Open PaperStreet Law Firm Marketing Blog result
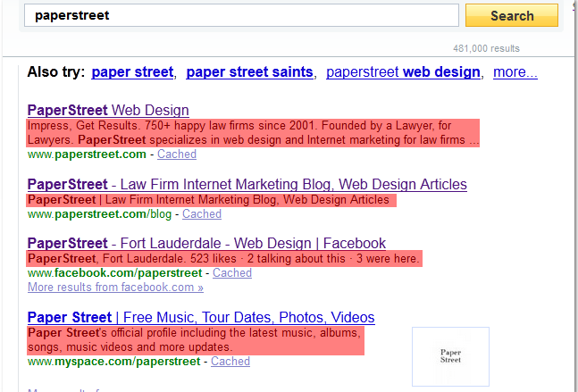Viewport: 578px width, 392px height. pos(247,184)
